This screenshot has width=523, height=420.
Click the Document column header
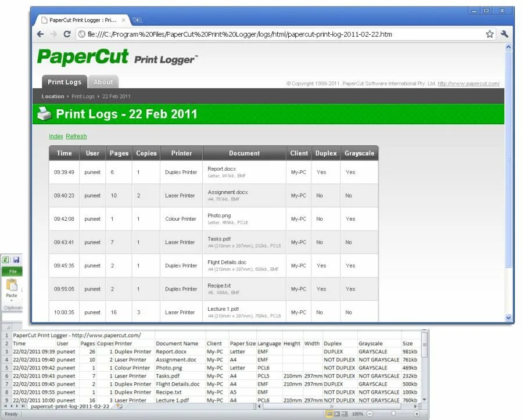[x=244, y=153]
